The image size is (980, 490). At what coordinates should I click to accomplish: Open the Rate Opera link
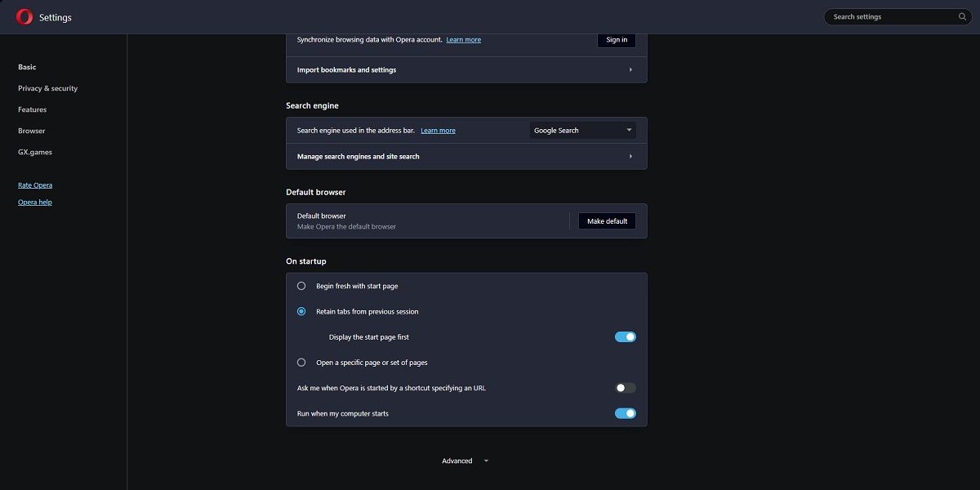tap(35, 185)
